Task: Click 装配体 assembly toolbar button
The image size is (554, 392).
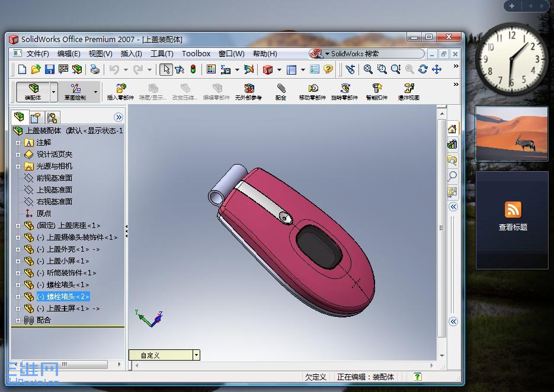Action: pyautogui.click(x=33, y=92)
